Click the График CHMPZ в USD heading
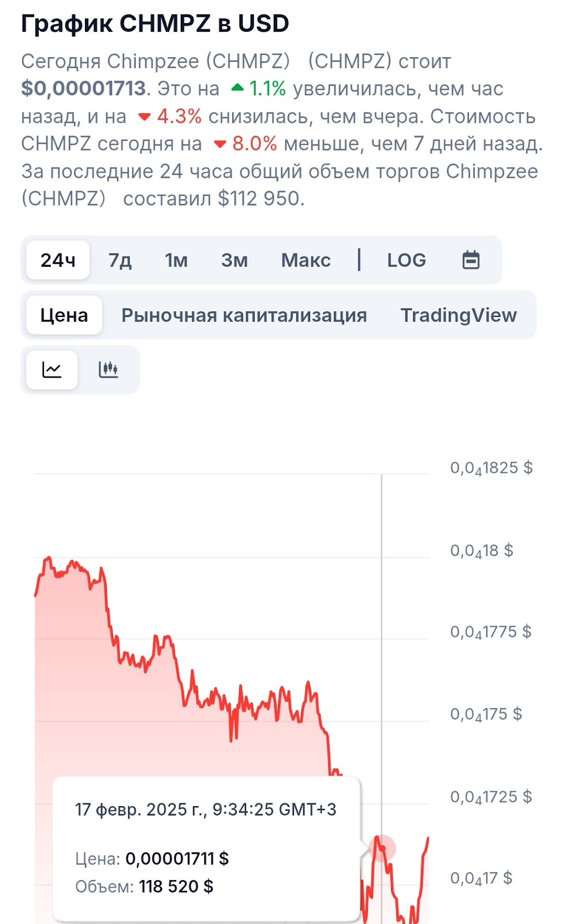Viewport: 566px width, 924px height. tap(155, 24)
